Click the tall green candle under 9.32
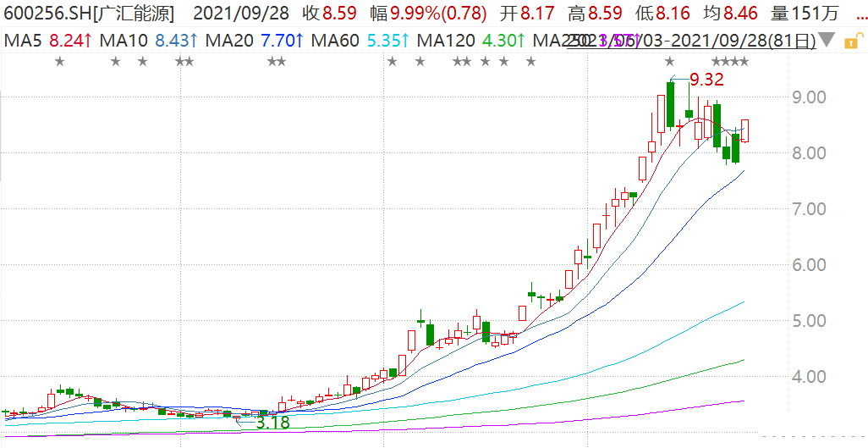The width and height of the screenshot is (868, 448). click(670, 104)
